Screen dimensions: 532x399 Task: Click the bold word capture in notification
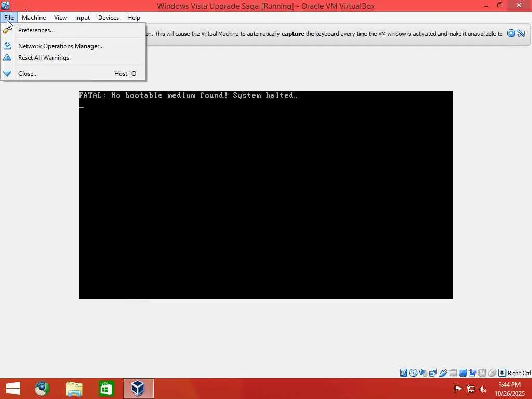coord(293,34)
